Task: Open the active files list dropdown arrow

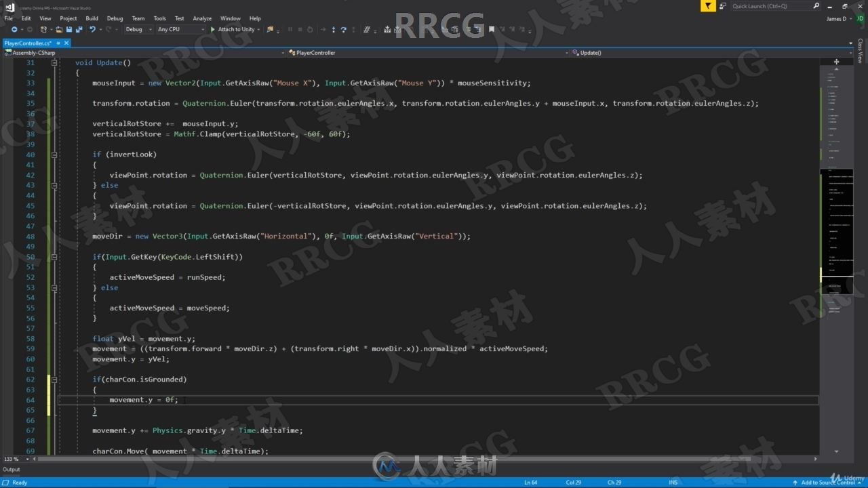Action: (850, 43)
